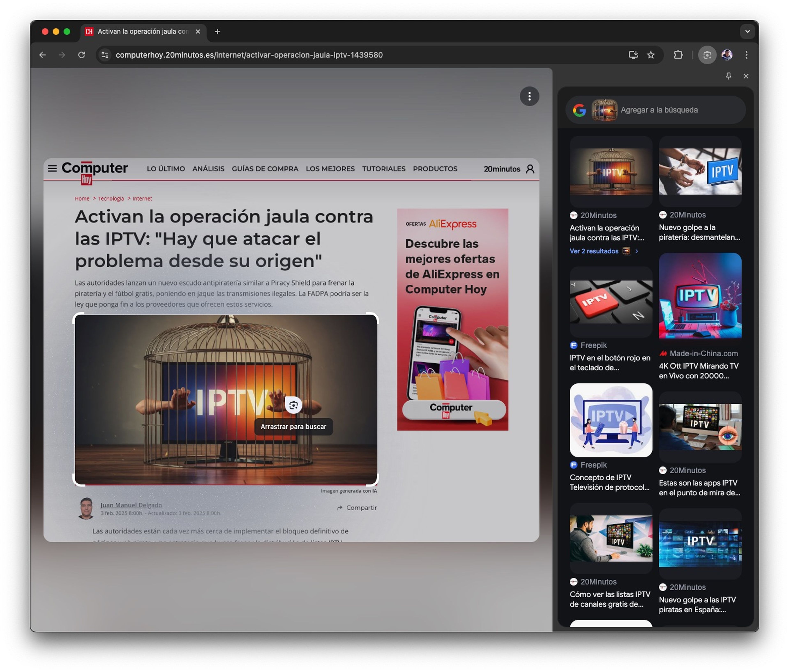The height and width of the screenshot is (672, 789).
Task: Click the Imagen generada con IA caption
Action: pos(349,491)
